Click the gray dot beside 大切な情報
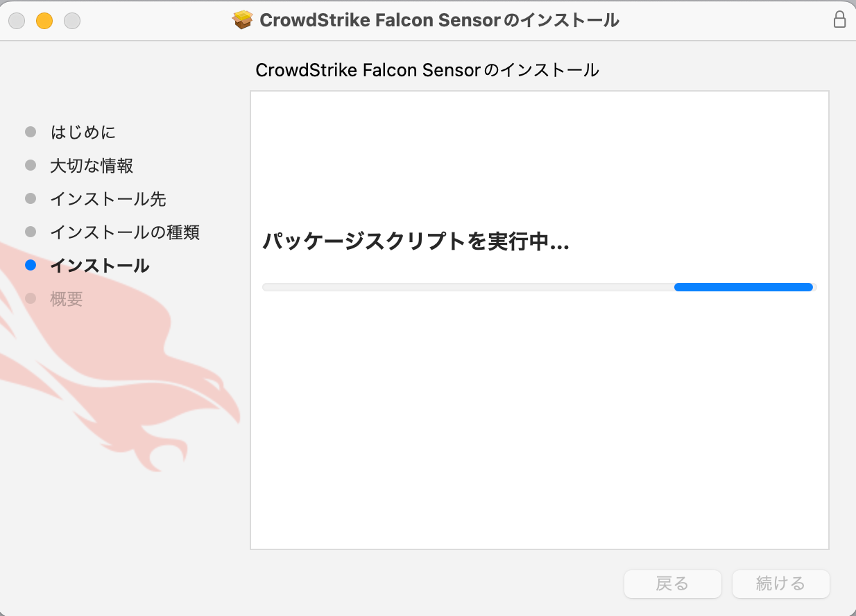Viewport: 856px width, 616px height. click(31, 165)
